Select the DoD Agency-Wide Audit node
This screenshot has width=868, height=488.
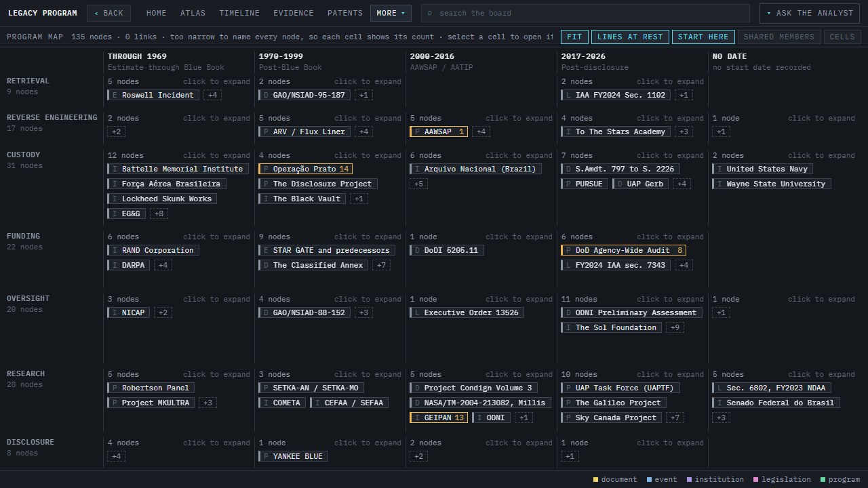[x=623, y=250]
